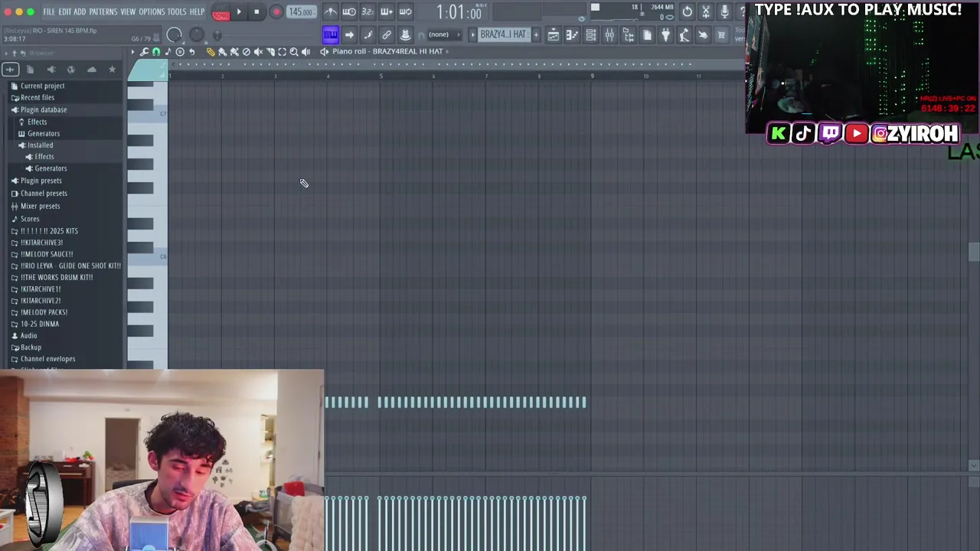This screenshot has height=551, width=980.
Task: Click the Playback speaker tool
Action: click(305, 52)
